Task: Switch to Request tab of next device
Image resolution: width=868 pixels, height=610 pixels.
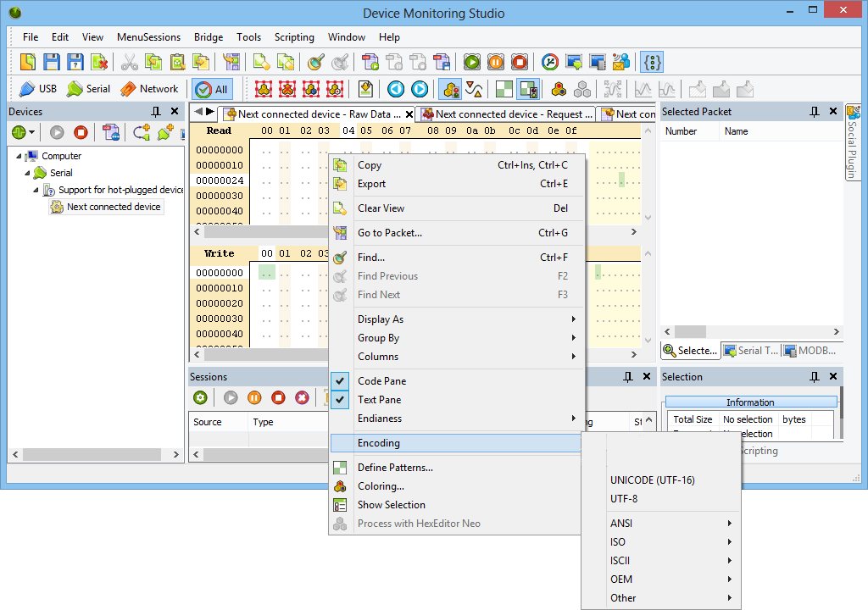Action: [x=507, y=114]
